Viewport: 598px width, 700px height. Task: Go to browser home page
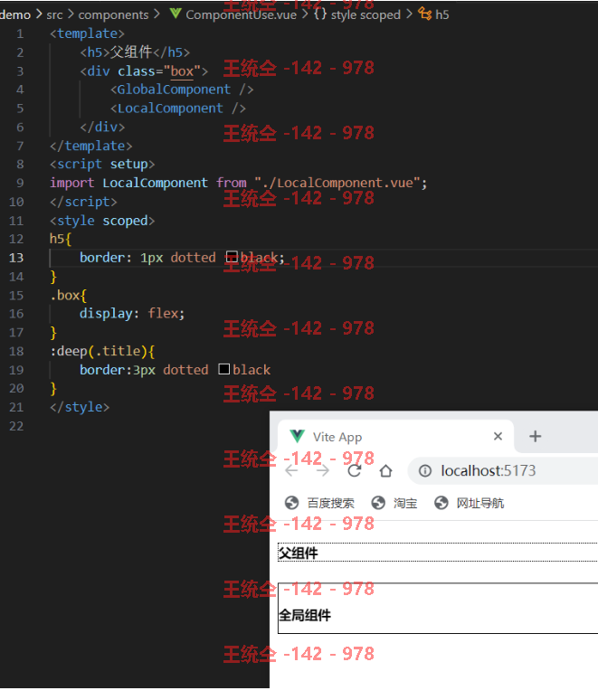pyautogui.click(x=386, y=470)
